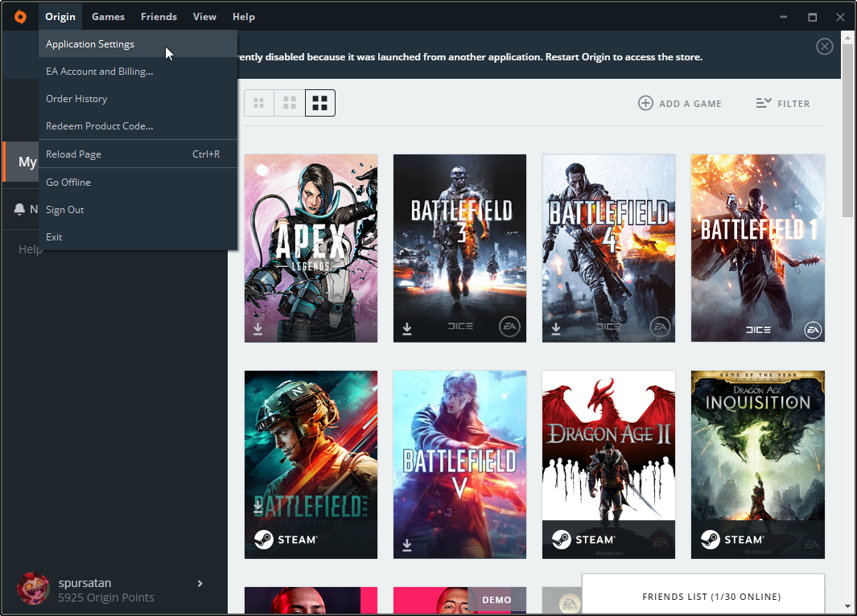Open the Games menu
This screenshot has width=857, height=616.
[108, 16]
